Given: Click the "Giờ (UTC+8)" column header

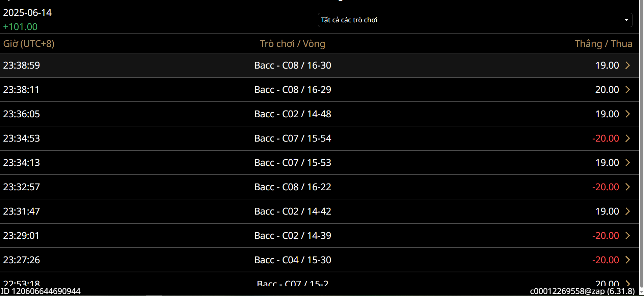Looking at the screenshot, I should click(x=29, y=44).
